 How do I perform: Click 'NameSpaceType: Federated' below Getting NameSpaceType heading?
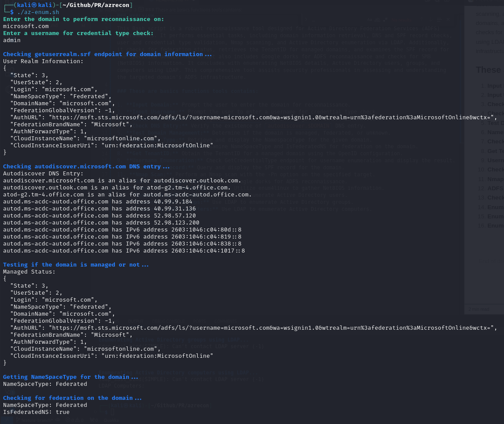[45, 384]
